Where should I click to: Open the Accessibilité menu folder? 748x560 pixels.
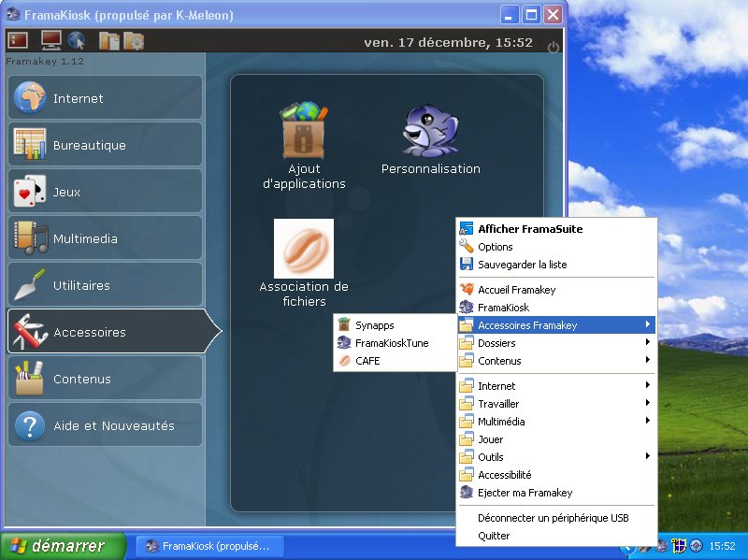556,475
